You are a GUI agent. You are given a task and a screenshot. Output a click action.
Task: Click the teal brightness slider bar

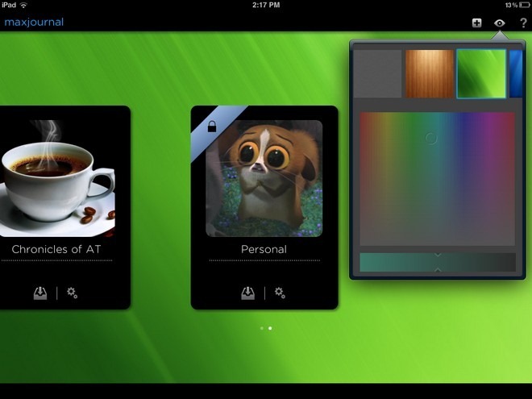tap(438, 262)
